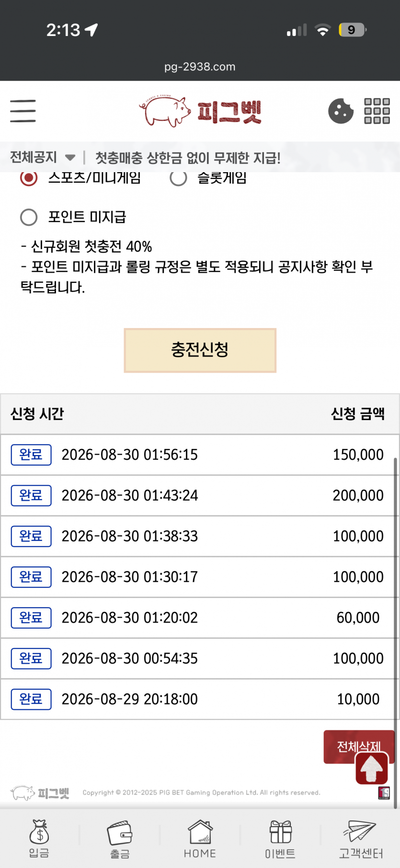Open notice 첫충매충 상한금 없이 무제한 지급
The height and width of the screenshot is (868, 400).
188,157
